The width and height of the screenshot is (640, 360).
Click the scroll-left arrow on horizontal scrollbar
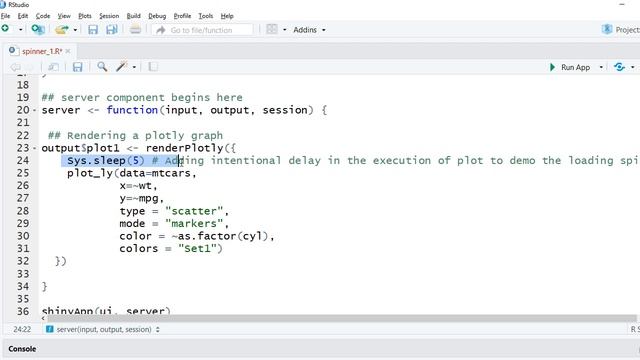(43, 318)
